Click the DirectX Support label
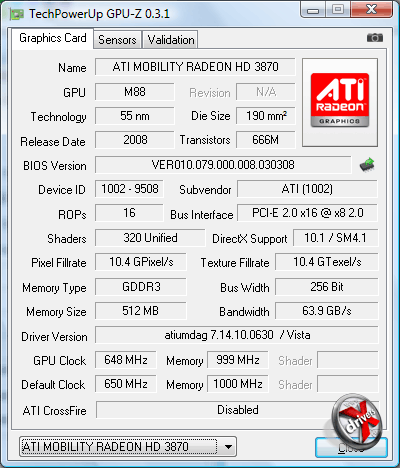The image size is (400, 468). 250,239
